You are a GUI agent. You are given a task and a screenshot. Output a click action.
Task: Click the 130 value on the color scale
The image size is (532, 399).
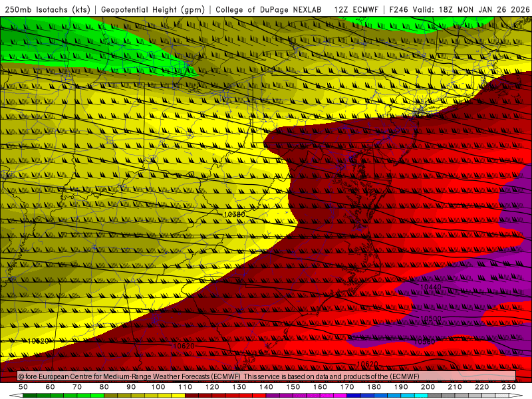click(x=239, y=387)
